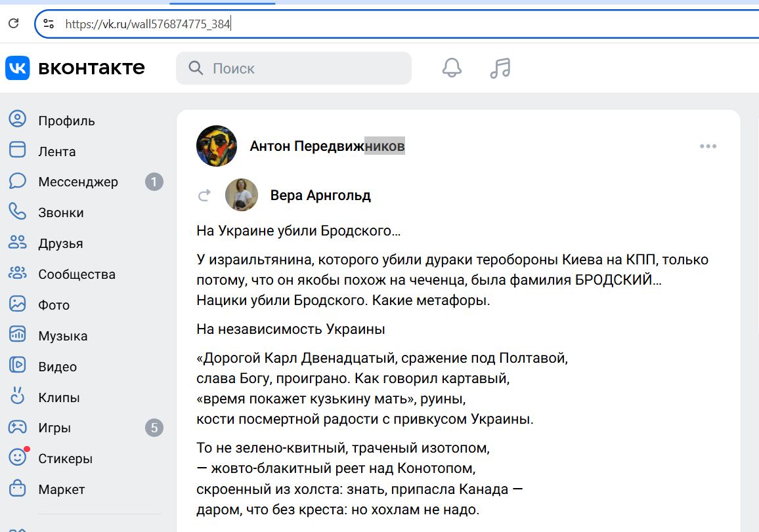Click the Сообщества group icon
The image size is (759, 532).
(18, 273)
